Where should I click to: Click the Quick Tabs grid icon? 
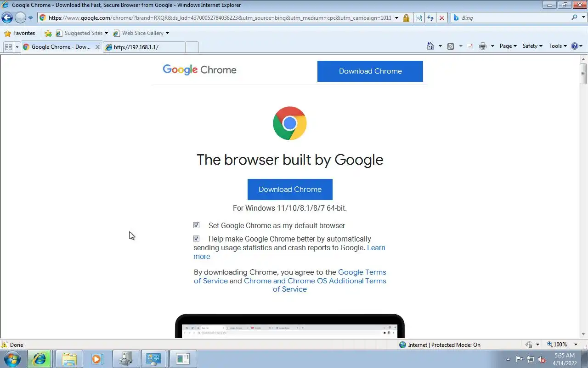point(8,47)
